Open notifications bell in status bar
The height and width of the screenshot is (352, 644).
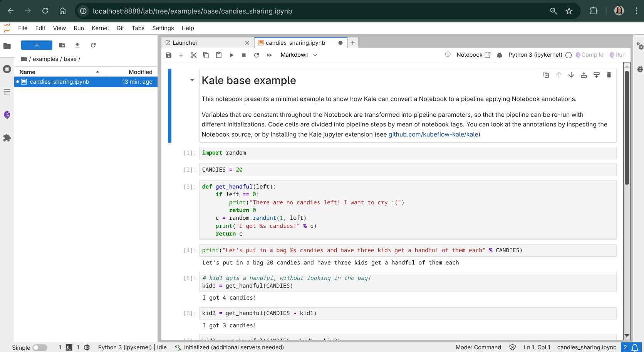(635, 347)
